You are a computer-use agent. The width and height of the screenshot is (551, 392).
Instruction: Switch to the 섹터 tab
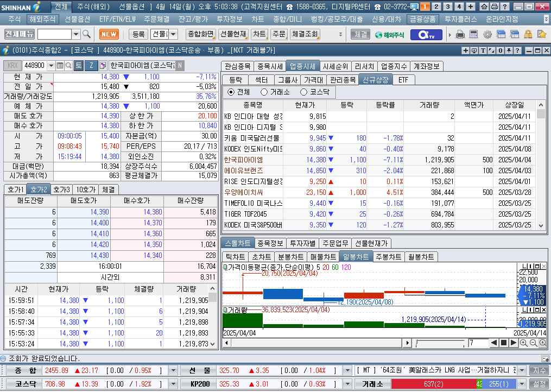click(262, 80)
